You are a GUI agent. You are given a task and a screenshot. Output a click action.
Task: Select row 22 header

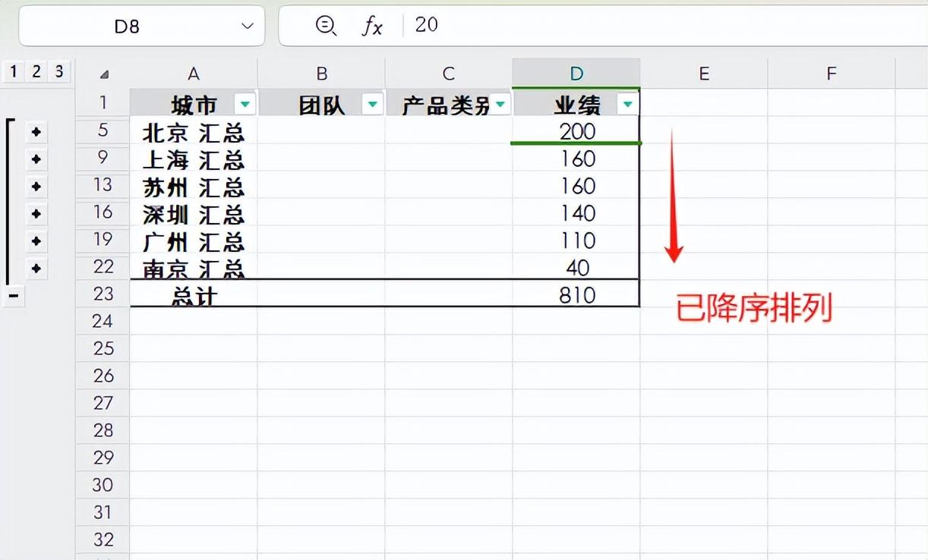[x=103, y=267]
